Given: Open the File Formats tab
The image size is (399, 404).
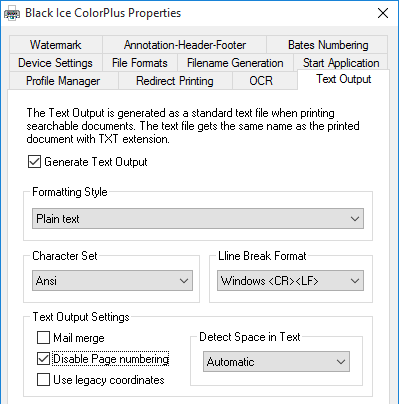Looking at the screenshot, I should [140, 63].
